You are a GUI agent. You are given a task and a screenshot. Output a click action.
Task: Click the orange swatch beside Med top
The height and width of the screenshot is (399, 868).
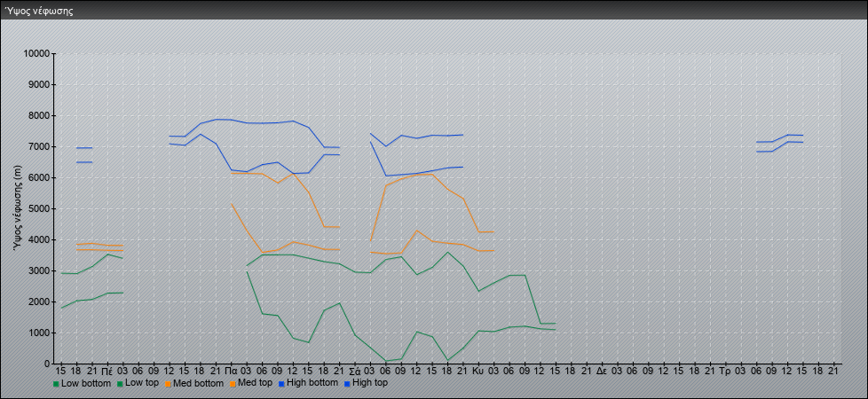(232, 384)
